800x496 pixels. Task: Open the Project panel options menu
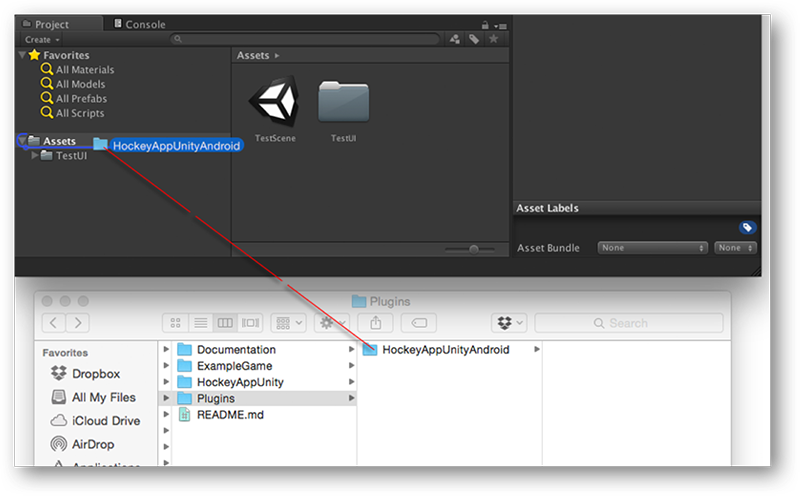point(501,26)
